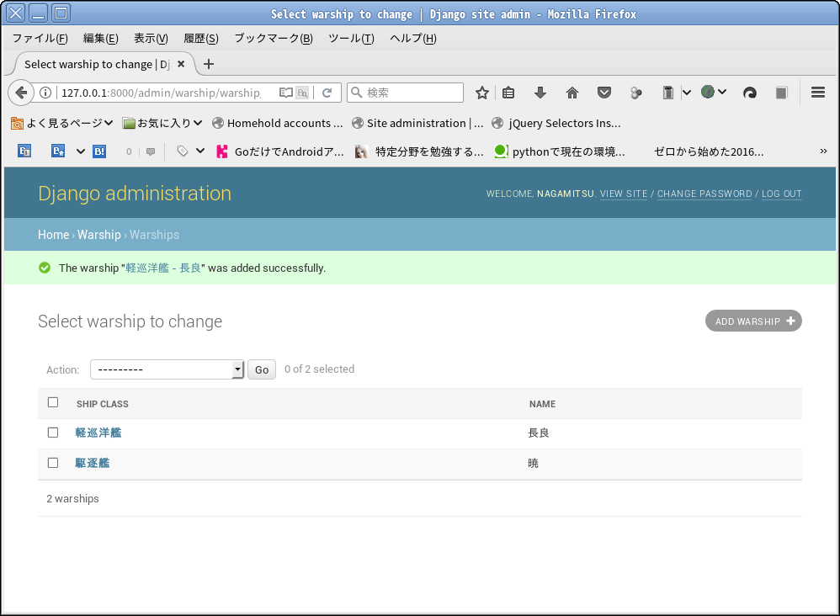
Task: Click the CHANGE PASSWORD link
Action: 704,194
